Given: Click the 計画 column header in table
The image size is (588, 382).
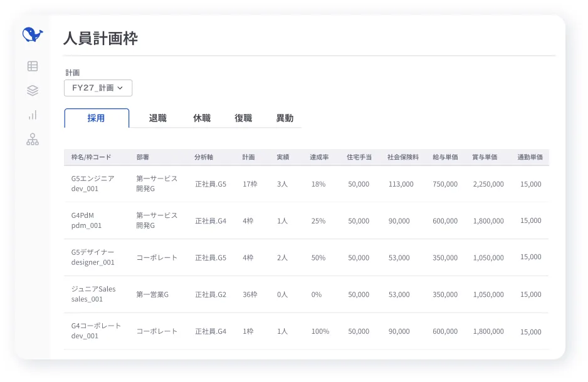Looking at the screenshot, I should click(248, 157).
